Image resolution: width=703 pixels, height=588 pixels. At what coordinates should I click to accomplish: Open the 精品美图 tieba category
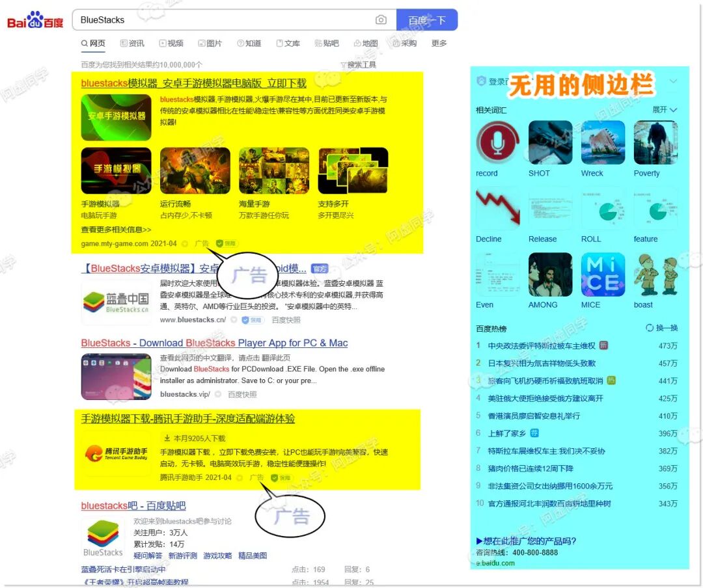[253, 555]
